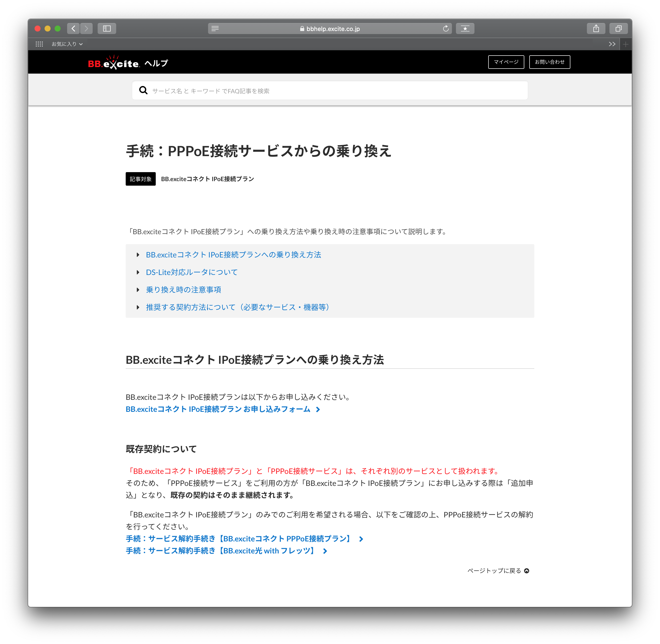Click the page title 手続：PPPoE接続サービスからの乗り換え
660x644 pixels.
[x=259, y=151]
